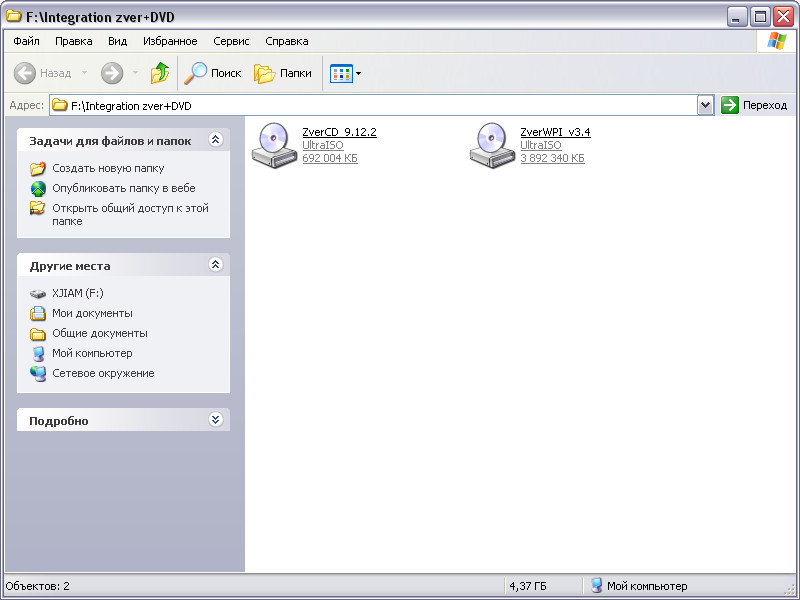This screenshot has width=800, height=600.
Task: Open the Сервис menu
Action: point(231,41)
